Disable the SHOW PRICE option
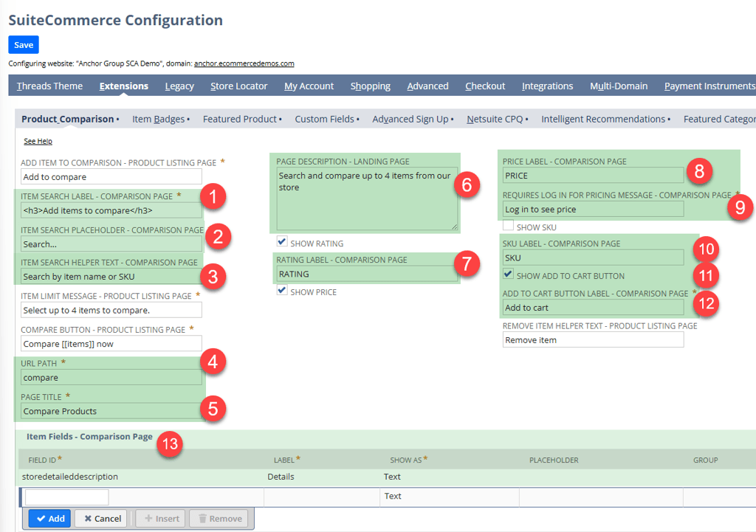 [281, 292]
